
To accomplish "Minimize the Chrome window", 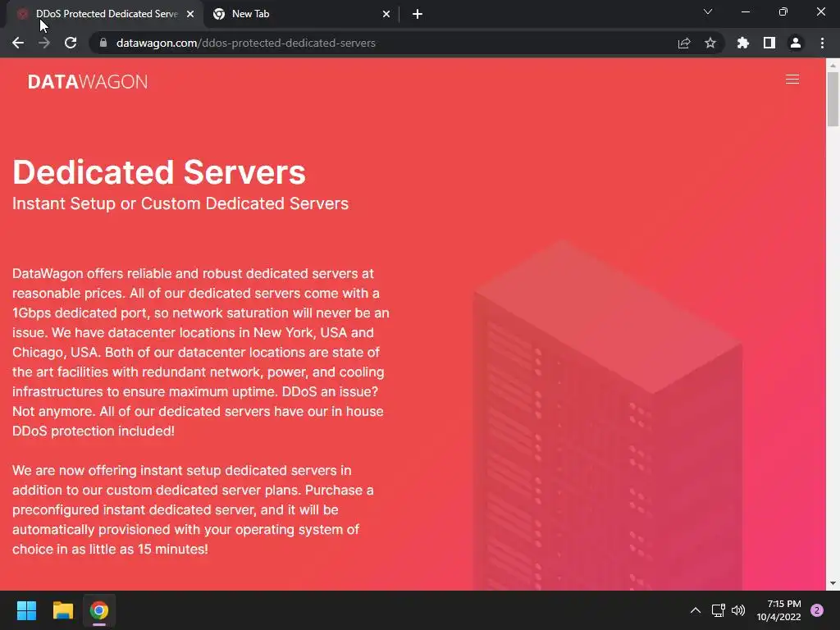I will (745, 11).
